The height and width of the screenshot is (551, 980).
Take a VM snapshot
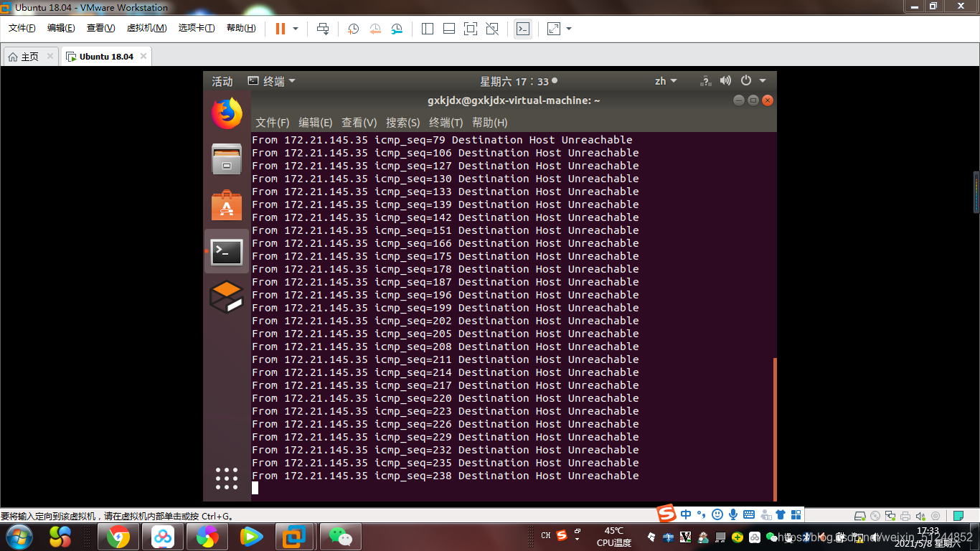point(354,29)
